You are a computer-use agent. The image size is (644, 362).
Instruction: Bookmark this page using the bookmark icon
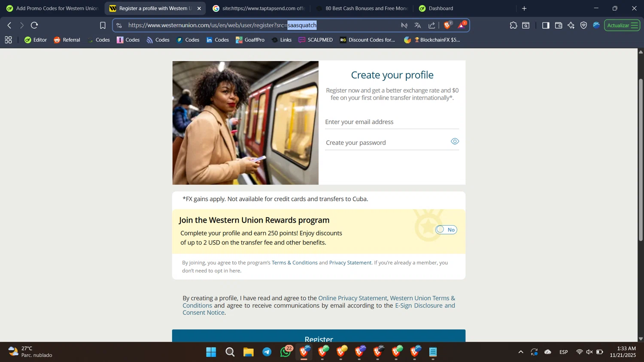(103, 25)
